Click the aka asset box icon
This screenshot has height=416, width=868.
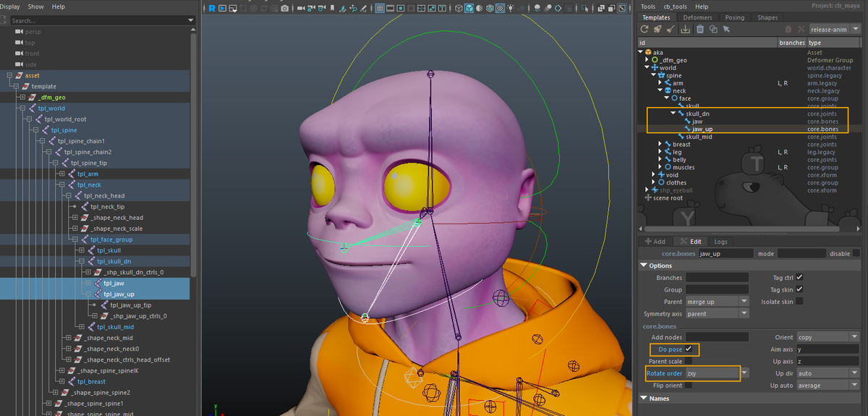point(649,52)
